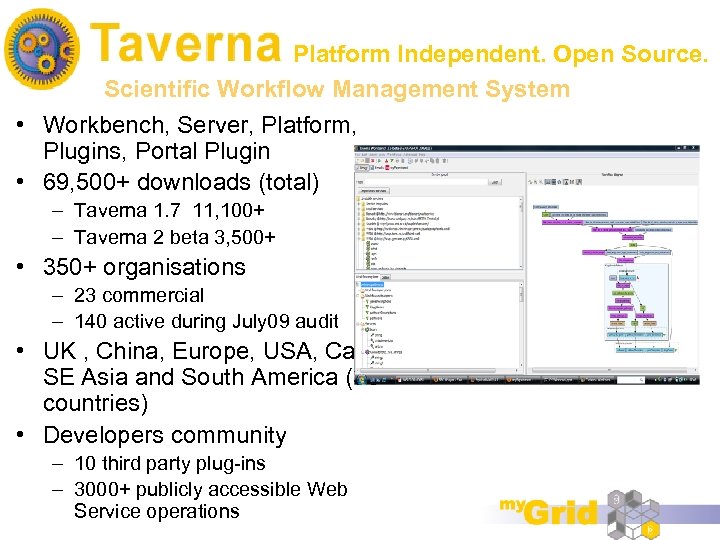Expand the Local services folder
Image resolution: width=720 pixels, height=540 pixels.
coord(359,209)
